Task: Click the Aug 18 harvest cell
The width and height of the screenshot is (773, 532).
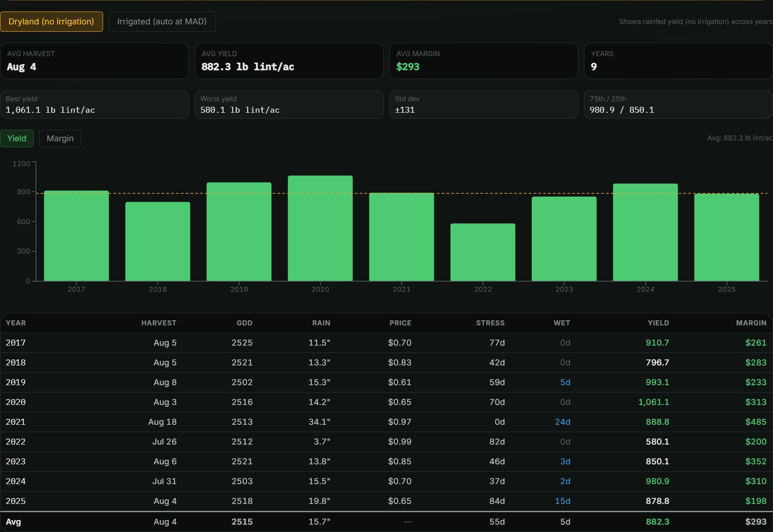Action: (162, 422)
